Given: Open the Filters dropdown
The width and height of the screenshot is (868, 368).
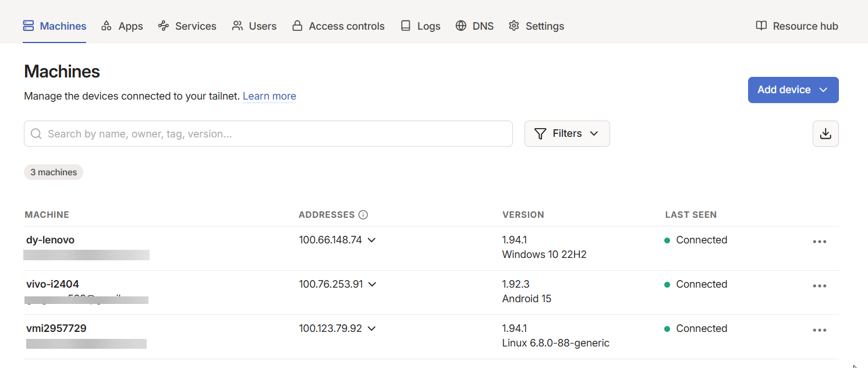Looking at the screenshot, I should click(566, 134).
